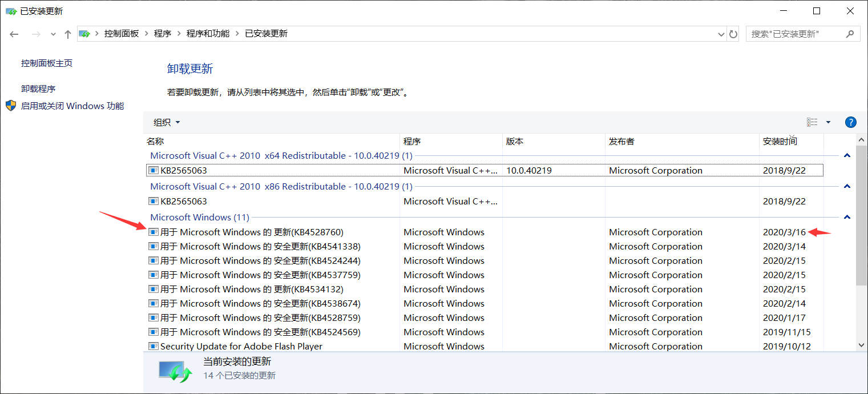
Task: Click the icon of update KB4541338
Action: tap(153, 246)
